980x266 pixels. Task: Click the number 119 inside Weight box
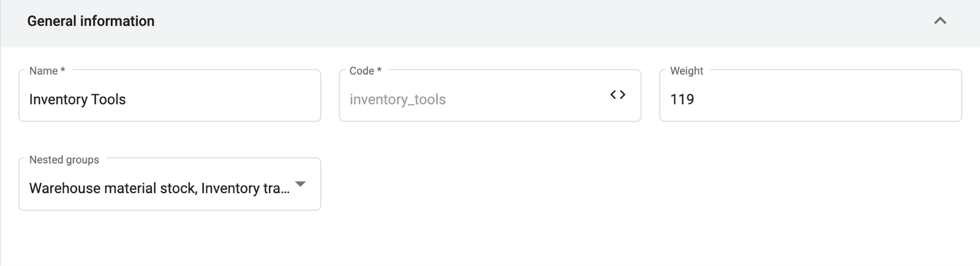tap(682, 99)
